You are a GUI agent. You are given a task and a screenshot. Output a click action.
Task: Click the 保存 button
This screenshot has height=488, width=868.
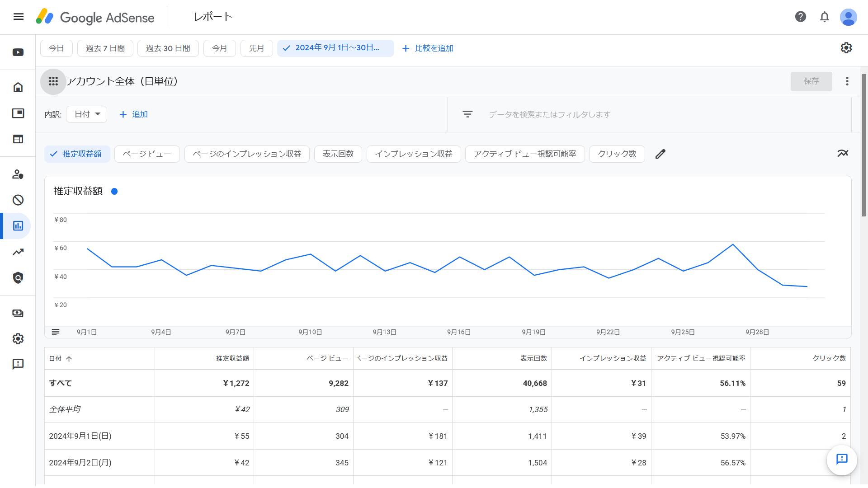pyautogui.click(x=811, y=81)
